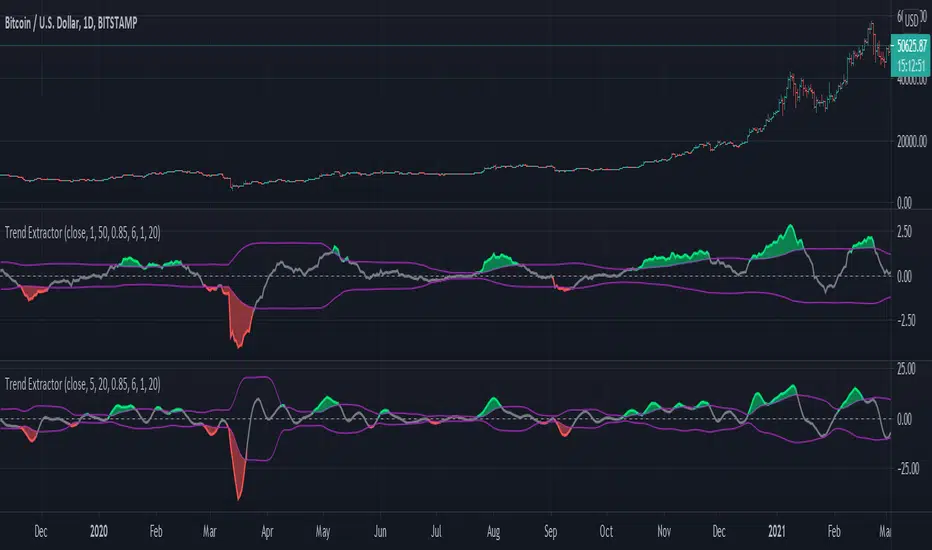The image size is (932, 550).
Task: Click the Bitcoin / U.S. Dollar chart title
Action: (71, 23)
